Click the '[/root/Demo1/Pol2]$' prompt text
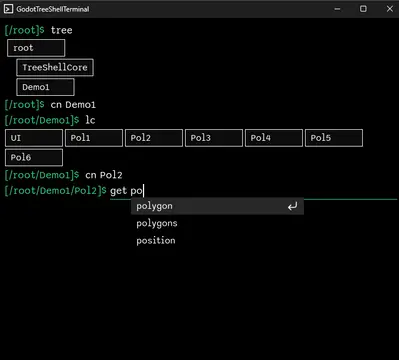 (x=56, y=191)
